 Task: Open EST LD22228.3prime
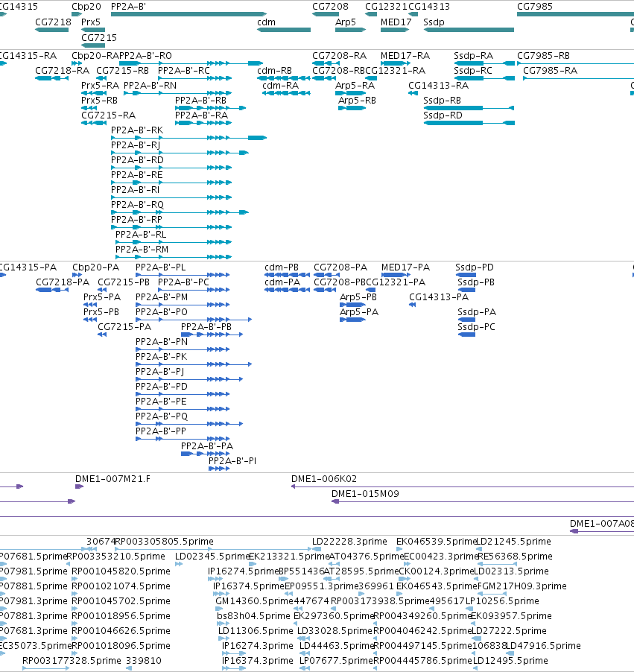[x=349, y=542]
